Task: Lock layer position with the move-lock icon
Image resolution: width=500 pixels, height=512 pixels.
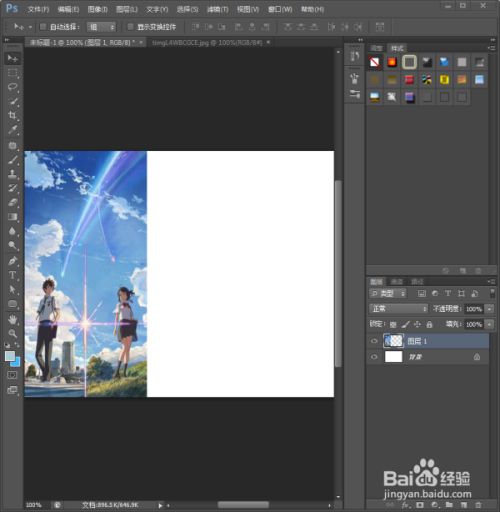Action: point(417,324)
